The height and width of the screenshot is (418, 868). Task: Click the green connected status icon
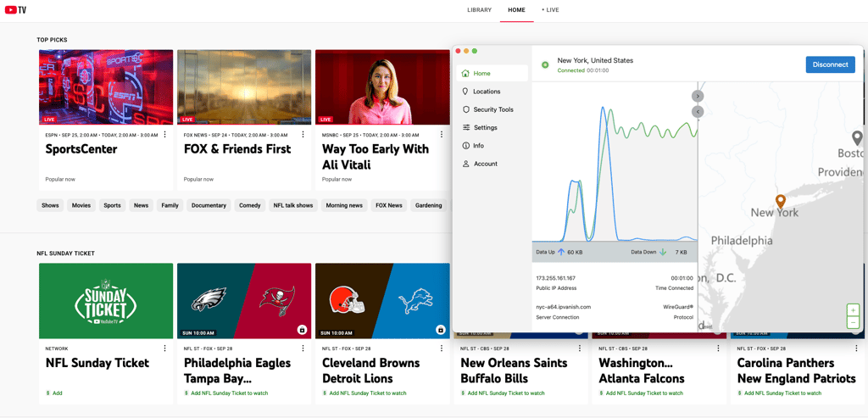click(x=545, y=65)
